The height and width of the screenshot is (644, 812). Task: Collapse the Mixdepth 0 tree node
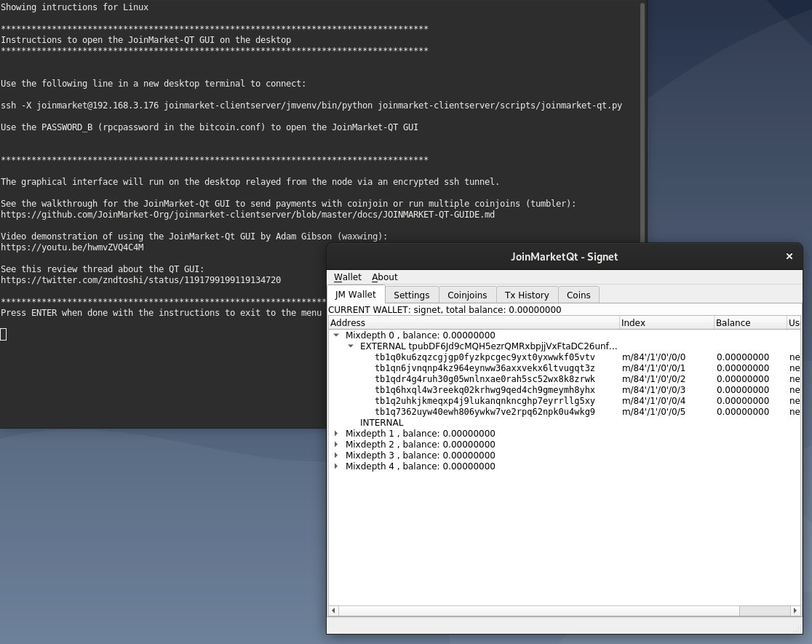[x=336, y=335]
